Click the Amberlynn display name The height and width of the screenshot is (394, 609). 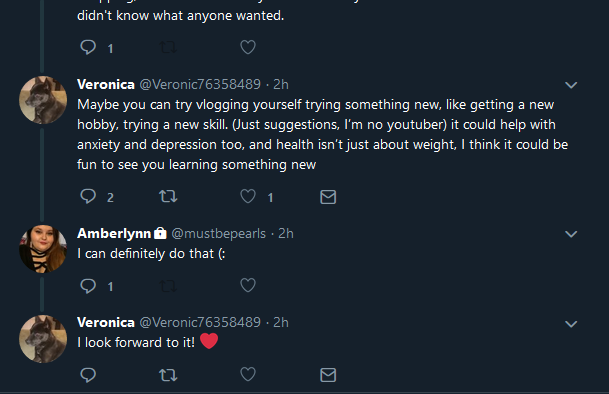114,233
